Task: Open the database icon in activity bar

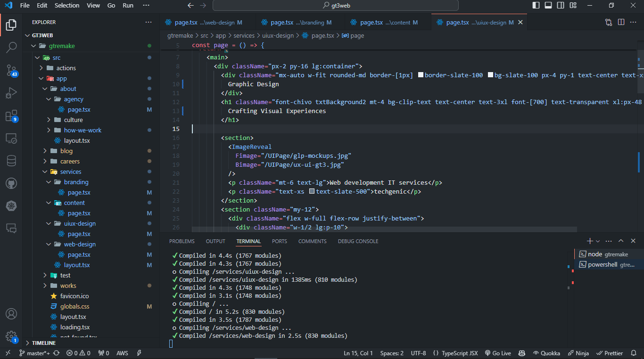Action: pos(11,161)
